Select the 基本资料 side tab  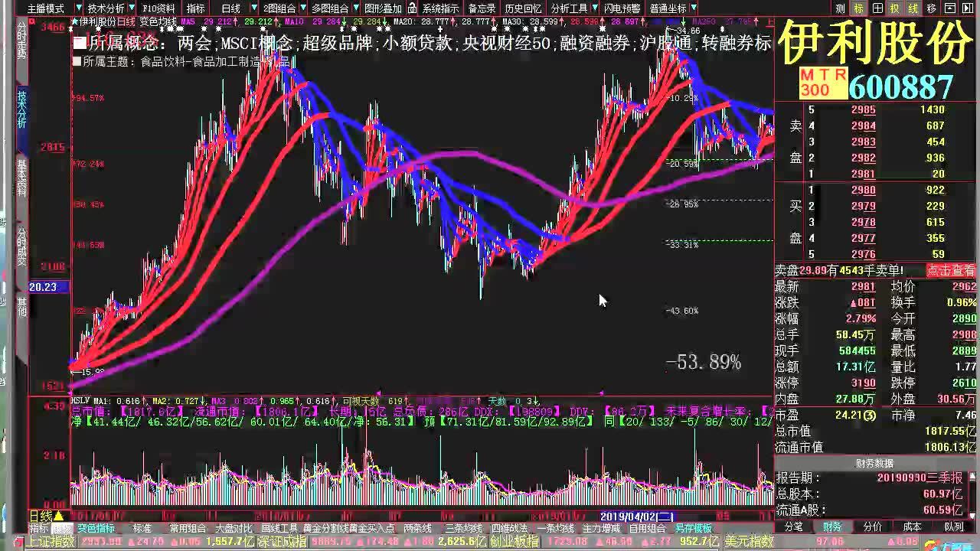21,177
